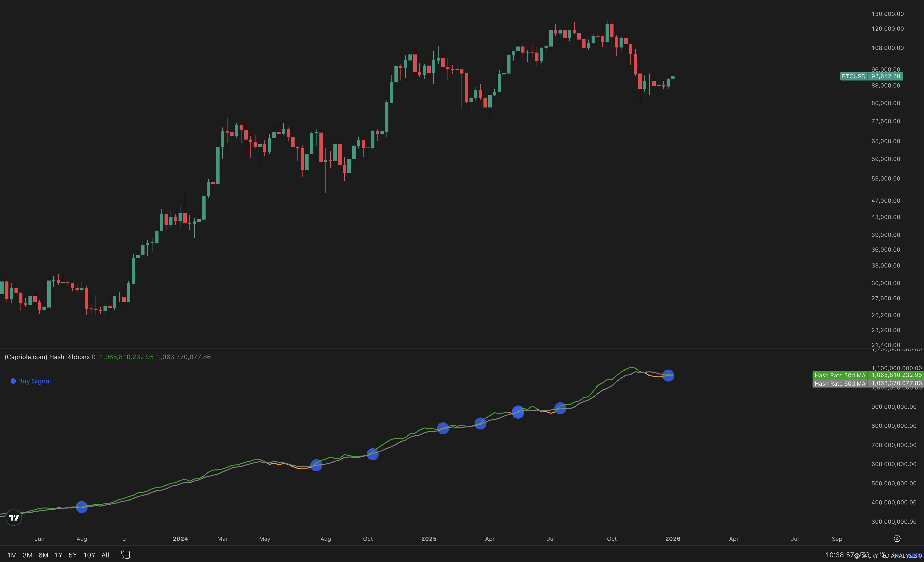Viewport: 924px width, 562px height.
Task: Click the Hash Ribbons indicator title
Action: click(47, 357)
